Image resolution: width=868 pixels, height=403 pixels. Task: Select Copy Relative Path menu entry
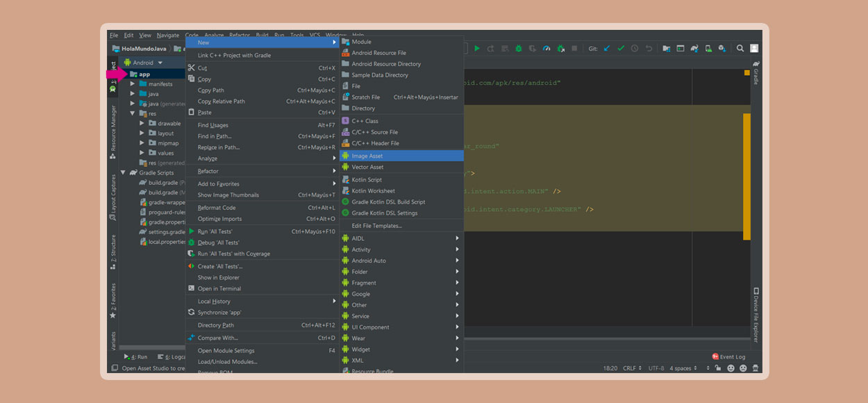tap(262, 101)
